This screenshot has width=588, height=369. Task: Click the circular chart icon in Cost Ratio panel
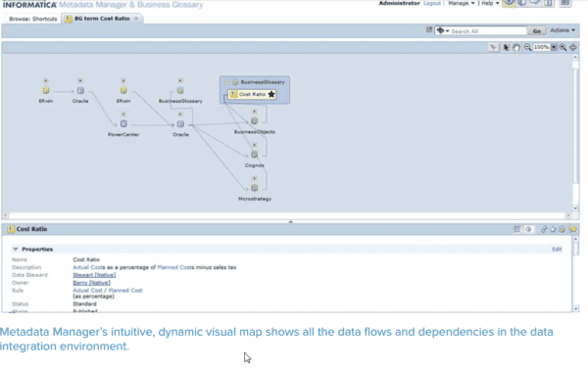coord(528,229)
